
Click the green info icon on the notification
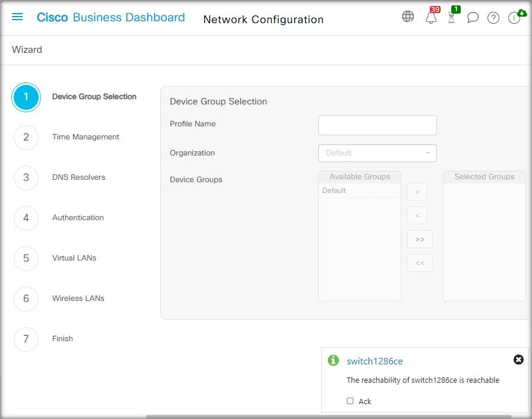334,360
